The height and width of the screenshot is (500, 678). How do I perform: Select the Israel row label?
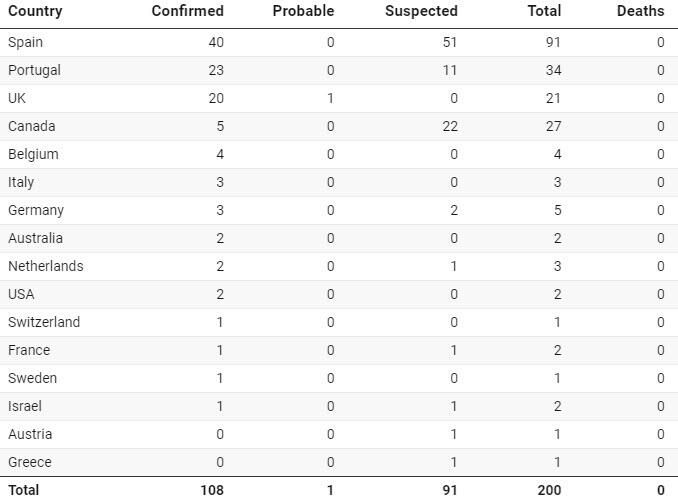[x=24, y=406]
